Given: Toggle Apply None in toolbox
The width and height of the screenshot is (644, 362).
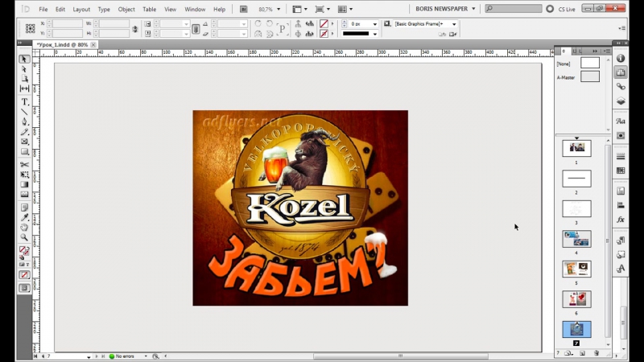Looking at the screenshot, I should pyautogui.click(x=24, y=275).
